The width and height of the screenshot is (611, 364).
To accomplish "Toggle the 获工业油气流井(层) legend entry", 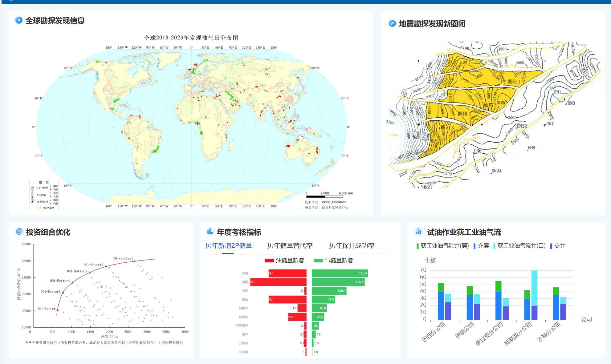I will pos(442,246).
